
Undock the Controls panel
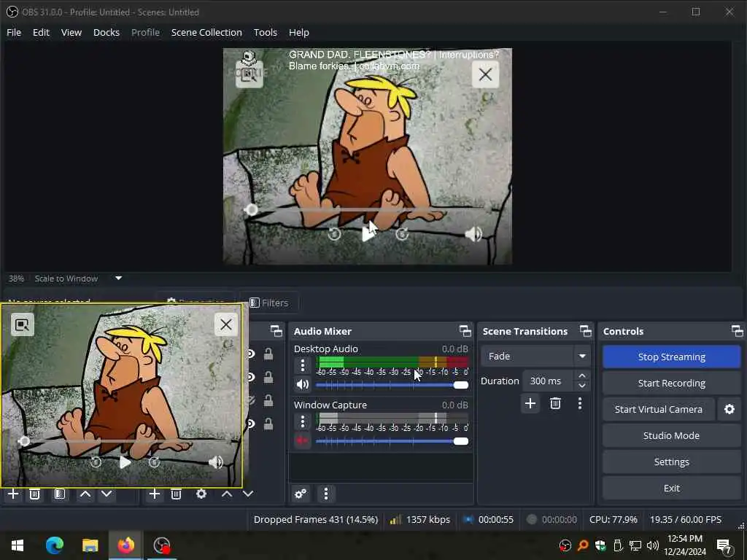(737, 331)
